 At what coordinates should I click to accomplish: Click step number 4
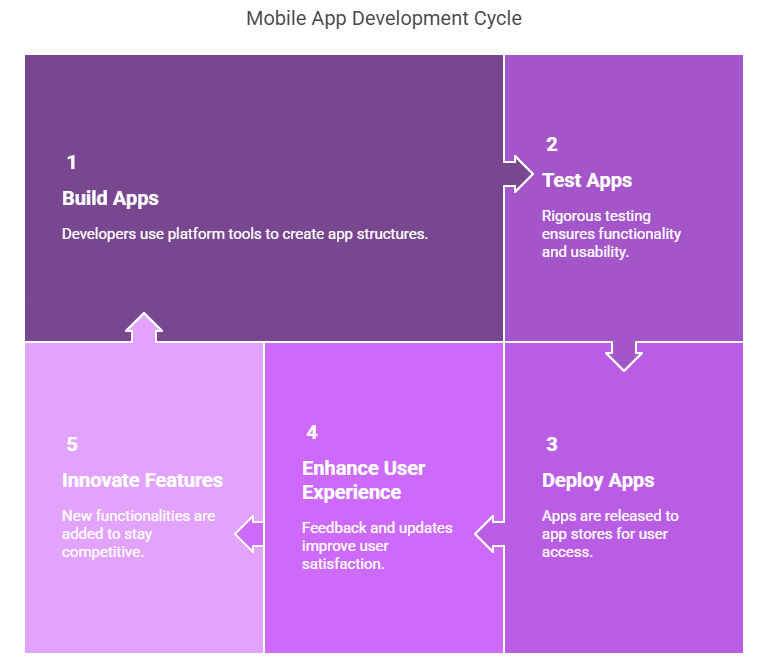click(312, 432)
